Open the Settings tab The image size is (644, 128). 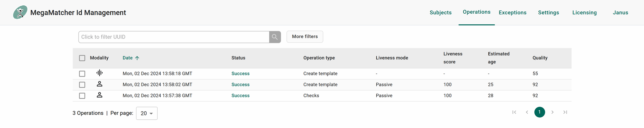(548, 12)
